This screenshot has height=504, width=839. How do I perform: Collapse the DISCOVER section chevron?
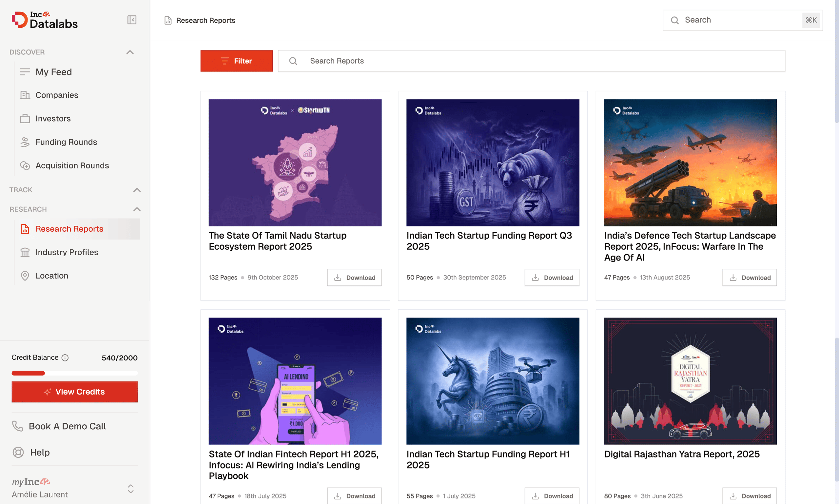tap(130, 52)
